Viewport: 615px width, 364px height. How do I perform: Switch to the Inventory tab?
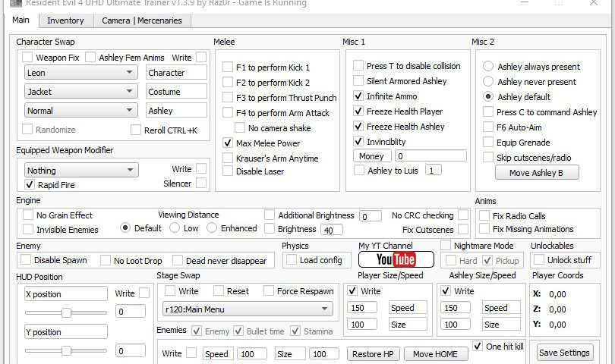(65, 20)
